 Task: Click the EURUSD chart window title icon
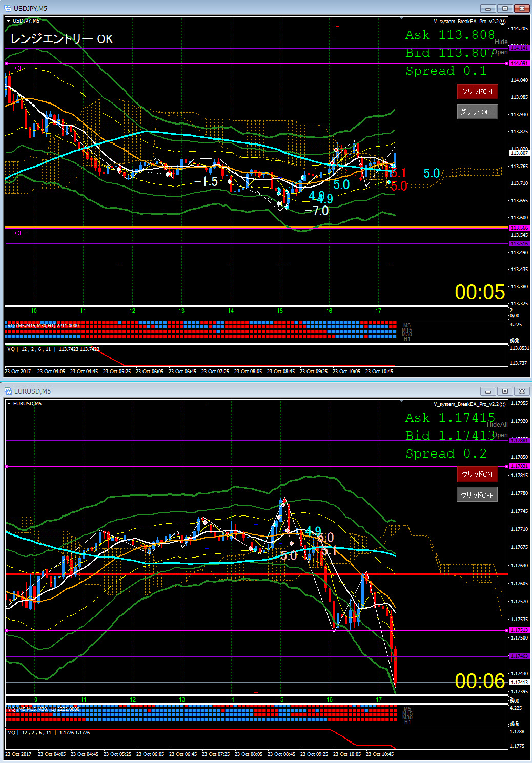(x=8, y=391)
